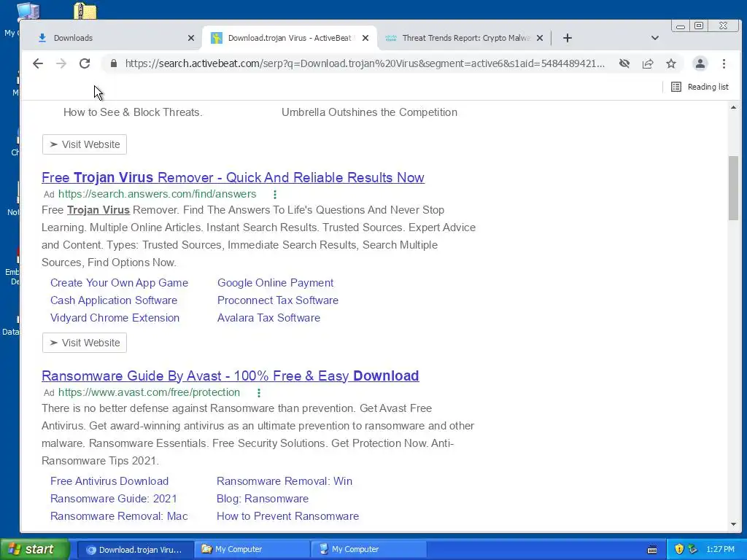Open a new browser tab

(567, 38)
